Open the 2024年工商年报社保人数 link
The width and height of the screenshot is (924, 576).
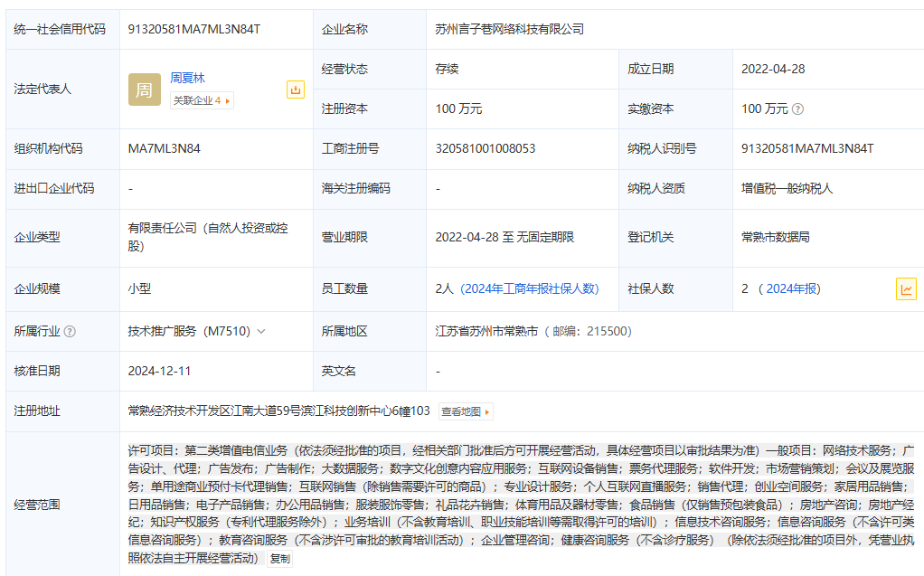(x=529, y=289)
